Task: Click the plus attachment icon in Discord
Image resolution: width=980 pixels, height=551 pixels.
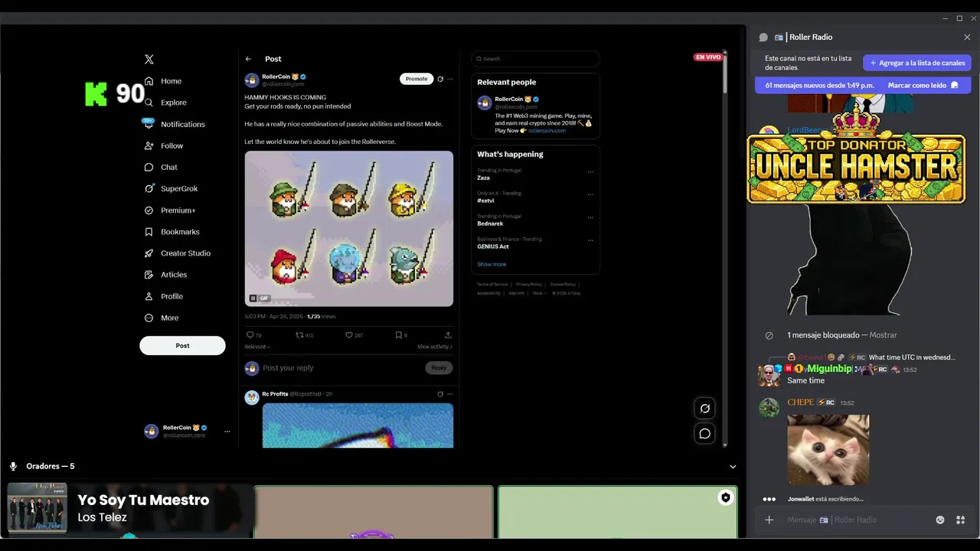Action: (x=769, y=520)
